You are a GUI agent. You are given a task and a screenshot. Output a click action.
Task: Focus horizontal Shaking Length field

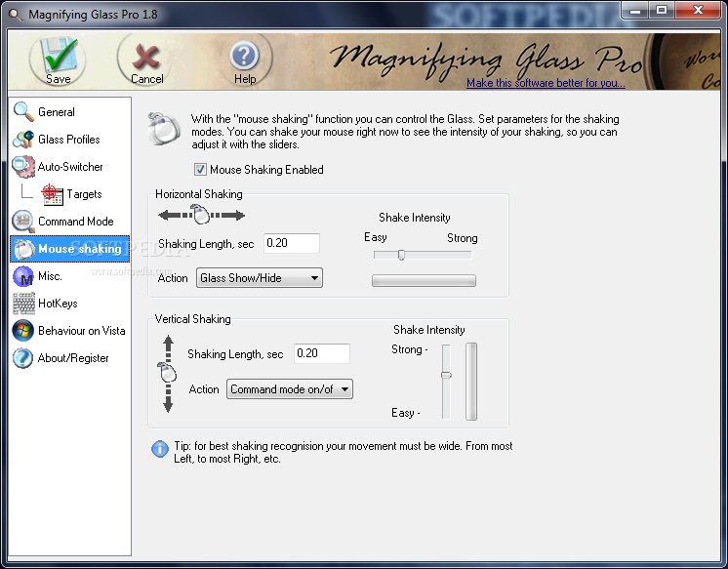(292, 243)
